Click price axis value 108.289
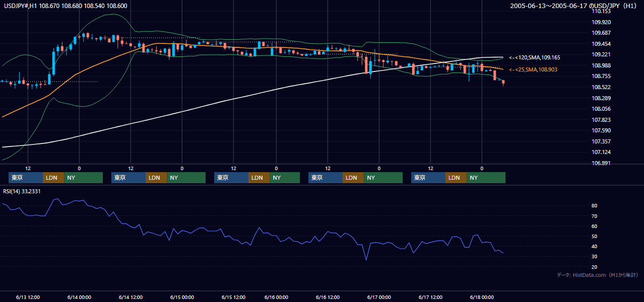This screenshot has height=302, width=644. click(601, 98)
